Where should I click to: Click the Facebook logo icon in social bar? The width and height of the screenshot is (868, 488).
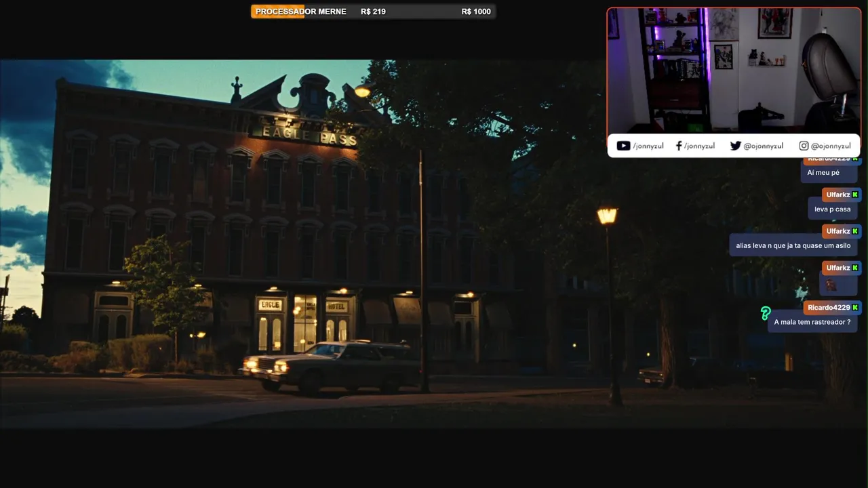click(x=679, y=146)
